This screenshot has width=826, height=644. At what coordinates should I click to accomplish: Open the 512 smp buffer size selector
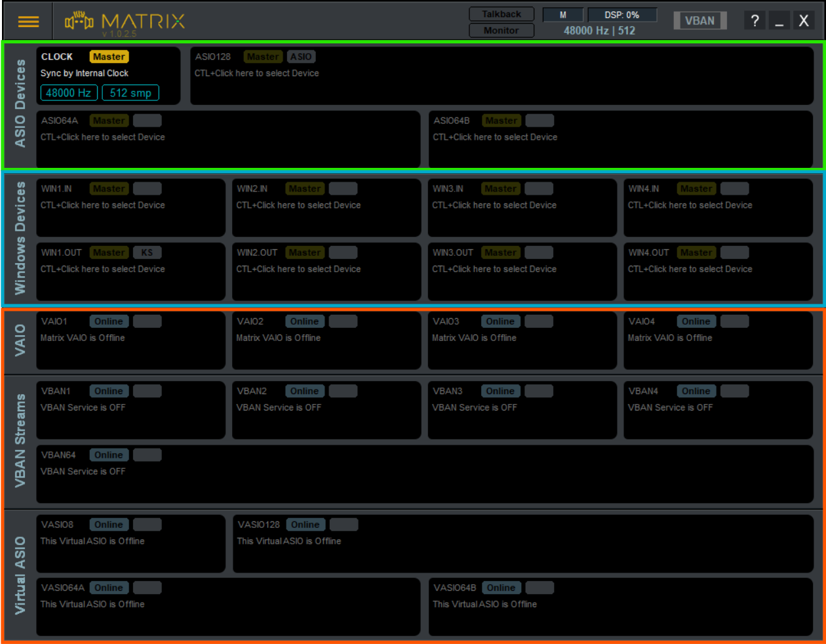pyautogui.click(x=130, y=92)
